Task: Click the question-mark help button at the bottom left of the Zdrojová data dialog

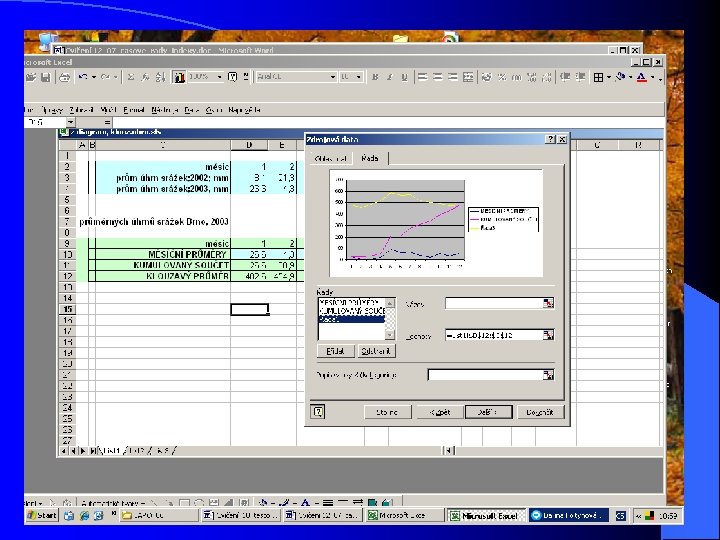Action: point(318,412)
